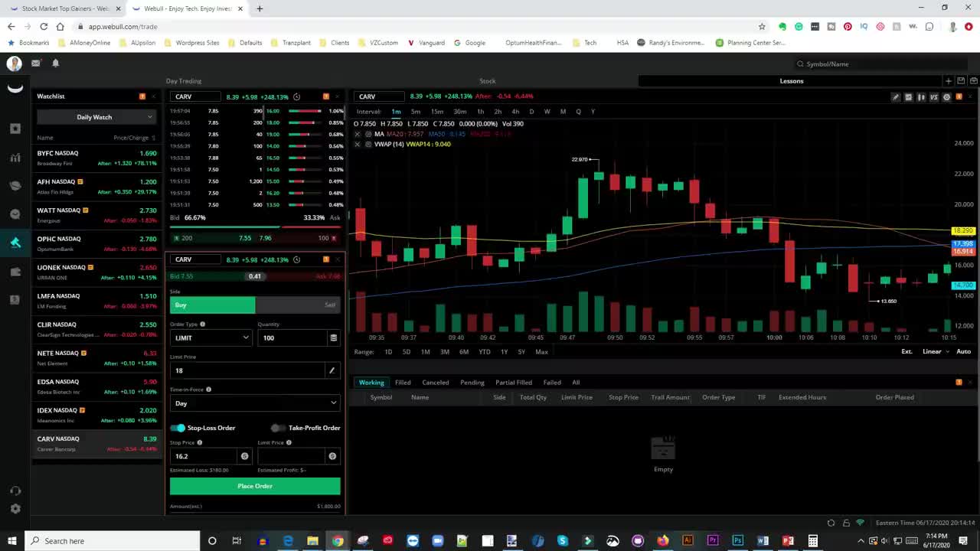Sort watchlist by Price/Change
Screen dimensions: 980x551
pos(134,138)
